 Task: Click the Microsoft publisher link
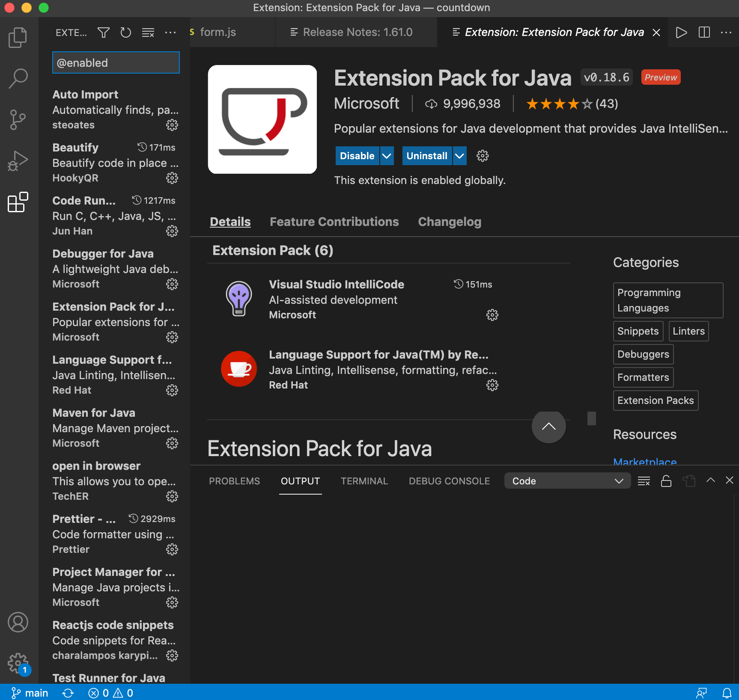pos(367,104)
